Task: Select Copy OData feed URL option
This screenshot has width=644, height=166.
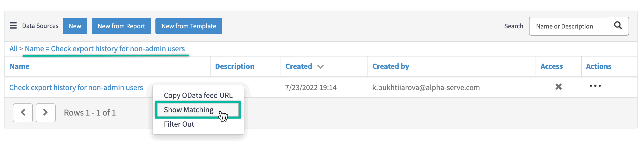Action: [x=198, y=95]
